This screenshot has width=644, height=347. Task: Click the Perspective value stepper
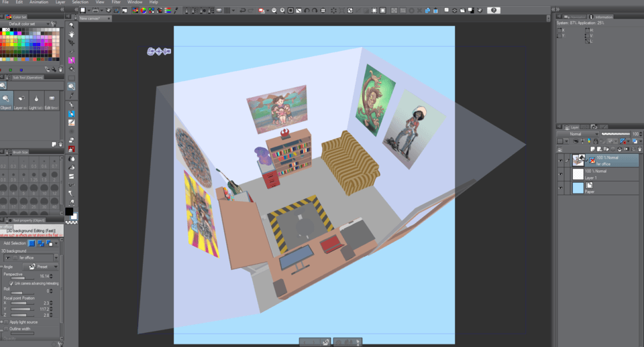[51, 277]
